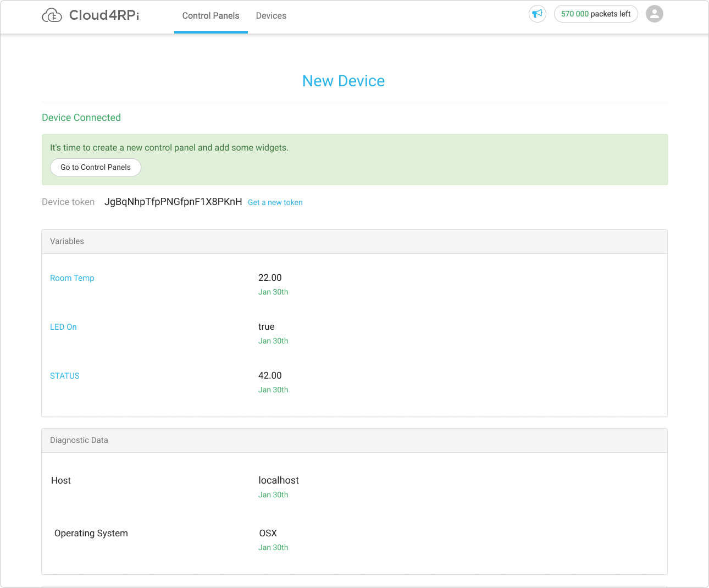Open the Room Temp variable link
Screen dimensions: 709x588
point(72,278)
